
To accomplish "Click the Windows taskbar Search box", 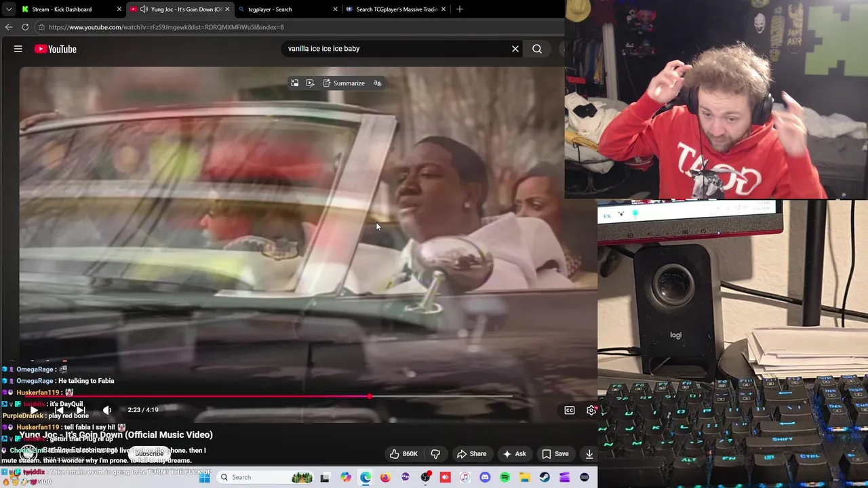I will click(266, 477).
